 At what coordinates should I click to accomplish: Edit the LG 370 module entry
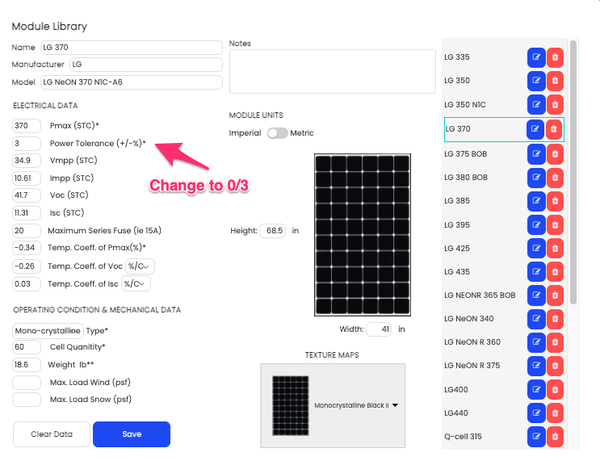click(x=535, y=129)
